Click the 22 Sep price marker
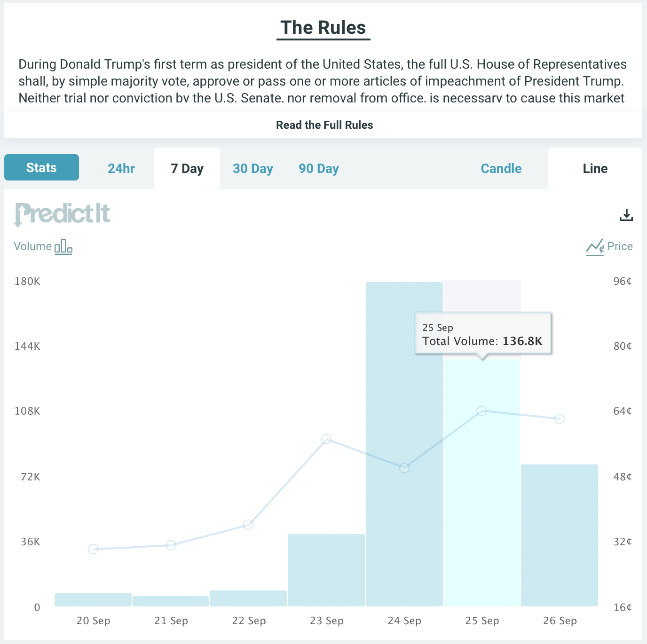The width and height of the screenshot is (647, 644). (x=248, y=525)
